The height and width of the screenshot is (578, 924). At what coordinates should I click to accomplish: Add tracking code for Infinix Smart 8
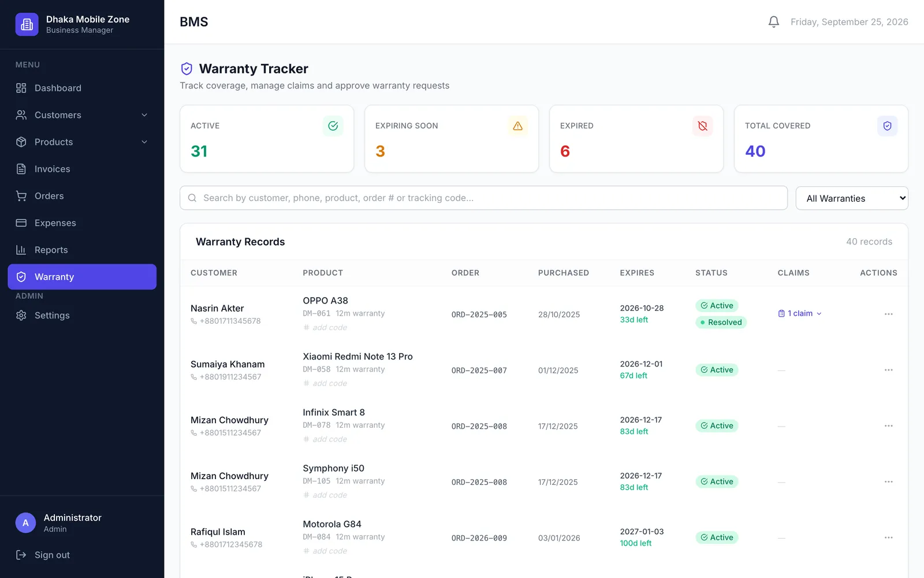pyautogui.click(x=325, y=439)
